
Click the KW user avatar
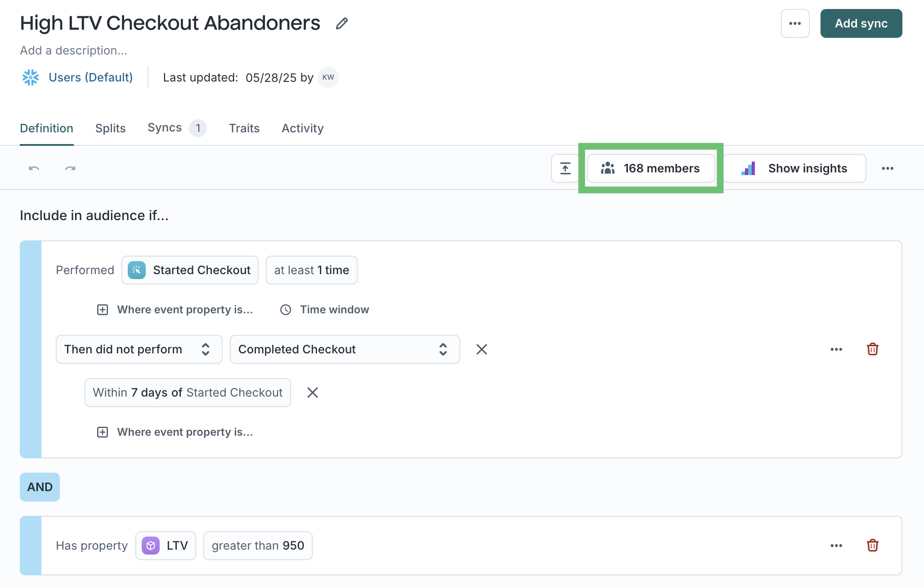pyautogui.click(x=328, y=77)
